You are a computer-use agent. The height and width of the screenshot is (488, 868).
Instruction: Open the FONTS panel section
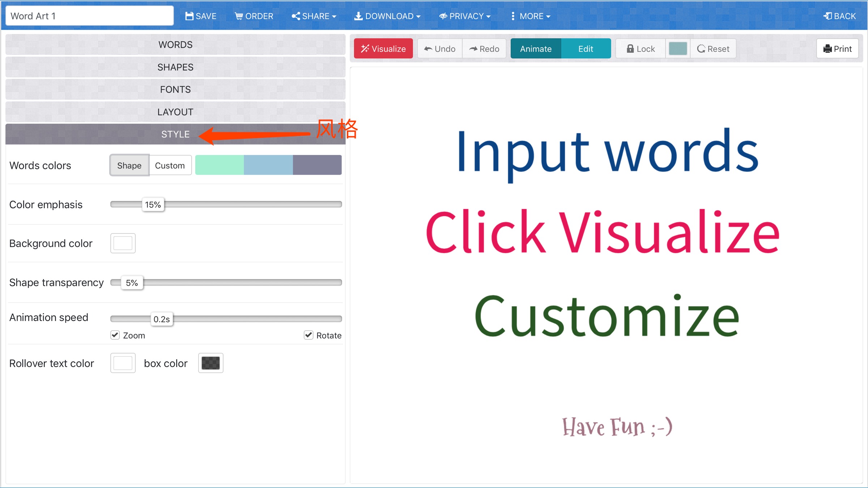175,90
